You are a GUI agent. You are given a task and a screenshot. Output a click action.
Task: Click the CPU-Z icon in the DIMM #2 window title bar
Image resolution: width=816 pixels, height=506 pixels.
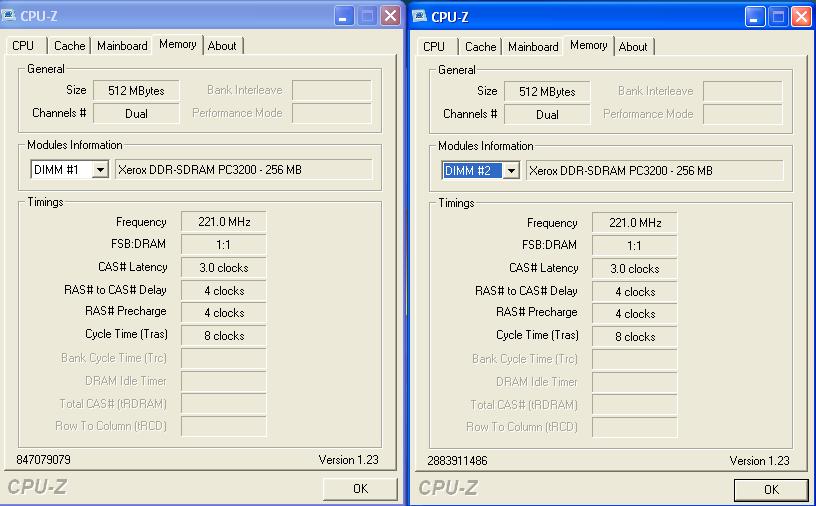coord(420,16)
